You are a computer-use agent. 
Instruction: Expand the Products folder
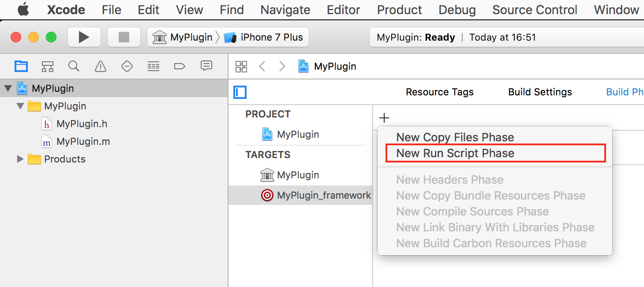[20, 159]
